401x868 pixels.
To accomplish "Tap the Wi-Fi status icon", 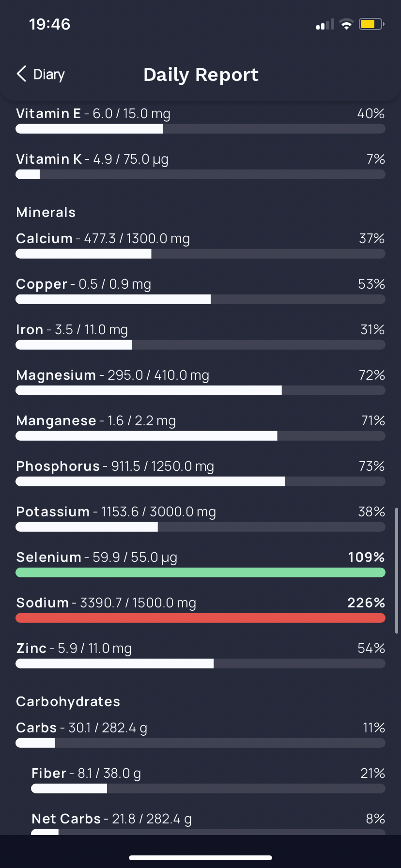I will pos(346,24).
